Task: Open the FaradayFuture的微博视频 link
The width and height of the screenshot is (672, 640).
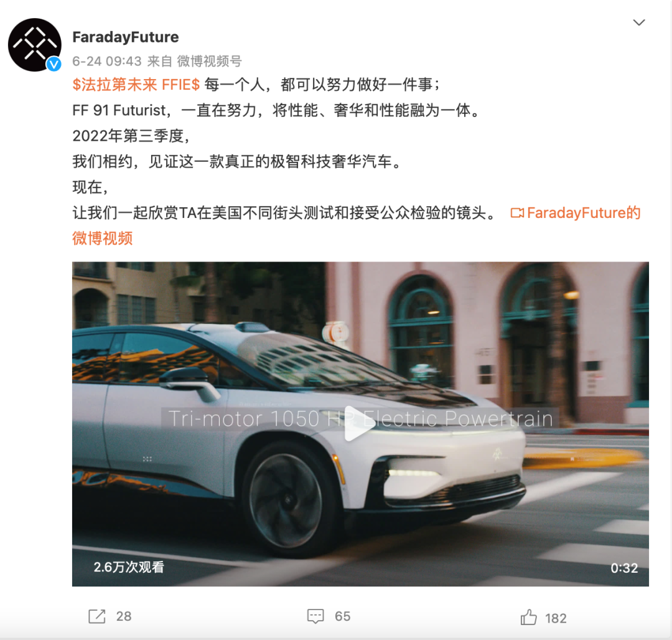Action: [575, 213]
